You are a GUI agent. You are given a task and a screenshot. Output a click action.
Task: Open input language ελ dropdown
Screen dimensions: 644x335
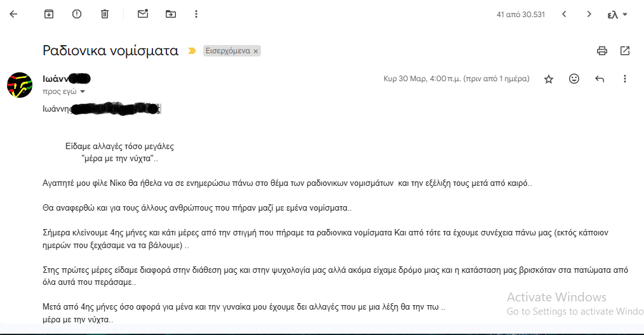[617, 14]
